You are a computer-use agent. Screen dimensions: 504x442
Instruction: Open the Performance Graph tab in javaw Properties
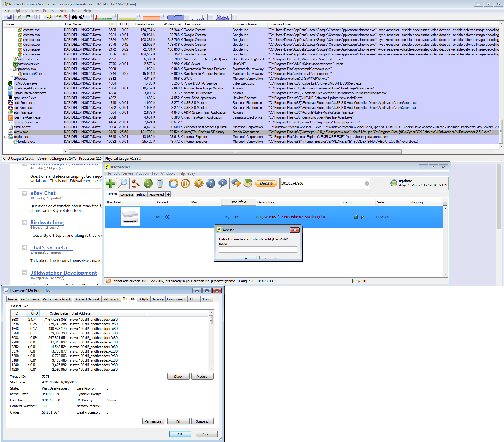57,299
